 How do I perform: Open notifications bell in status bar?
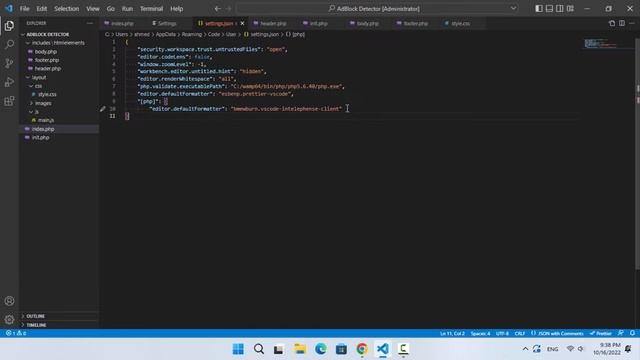coord(632,333)
